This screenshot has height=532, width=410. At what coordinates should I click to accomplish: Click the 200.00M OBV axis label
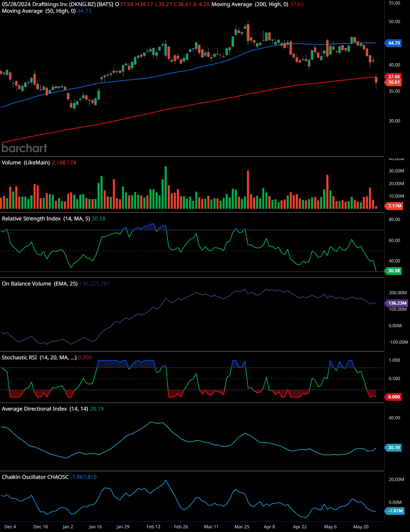click(398, 293)
